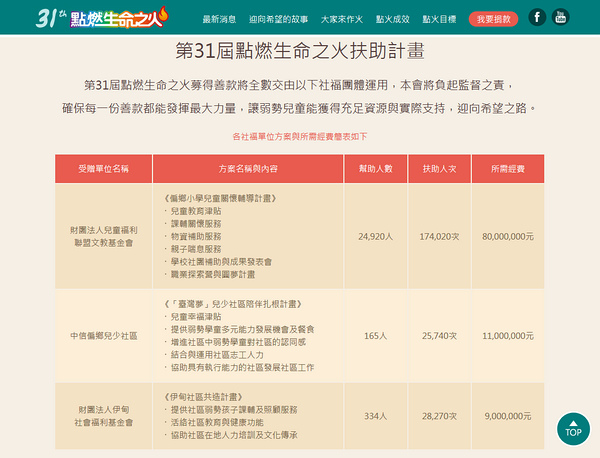The width and height of the screenshot is (600, 458).
Task: Select the 扶助人次 column header
Action: [x=439, y=169]
